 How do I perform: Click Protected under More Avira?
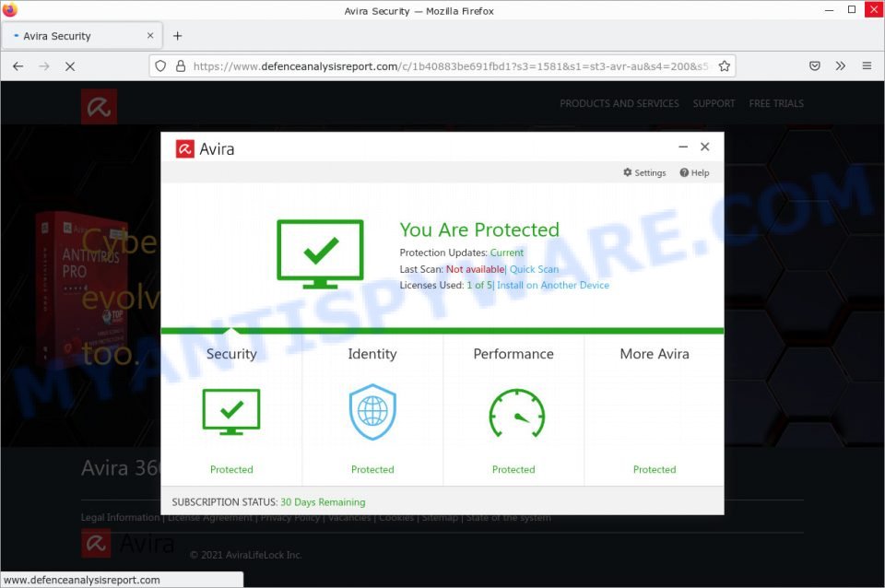[x=655, y=469]
